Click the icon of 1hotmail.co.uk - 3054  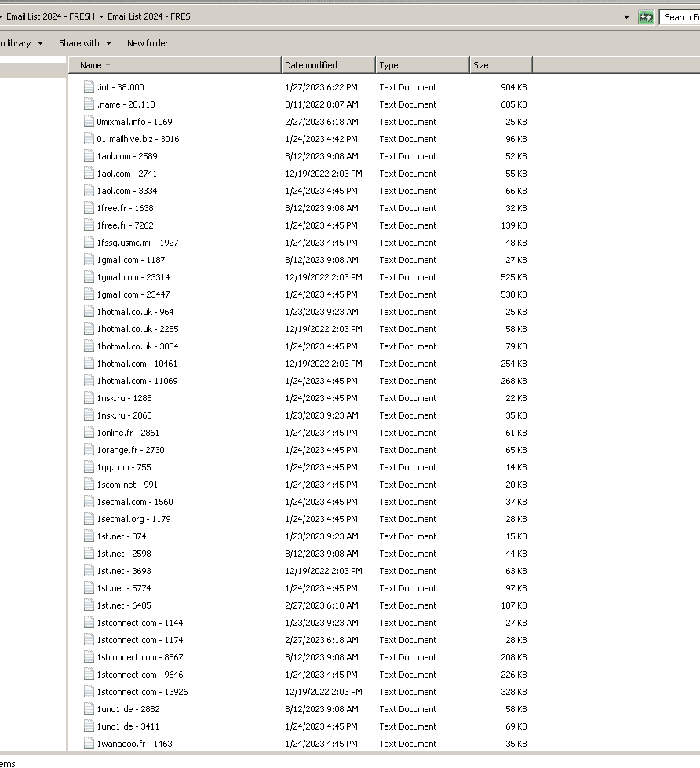(89, 346)
